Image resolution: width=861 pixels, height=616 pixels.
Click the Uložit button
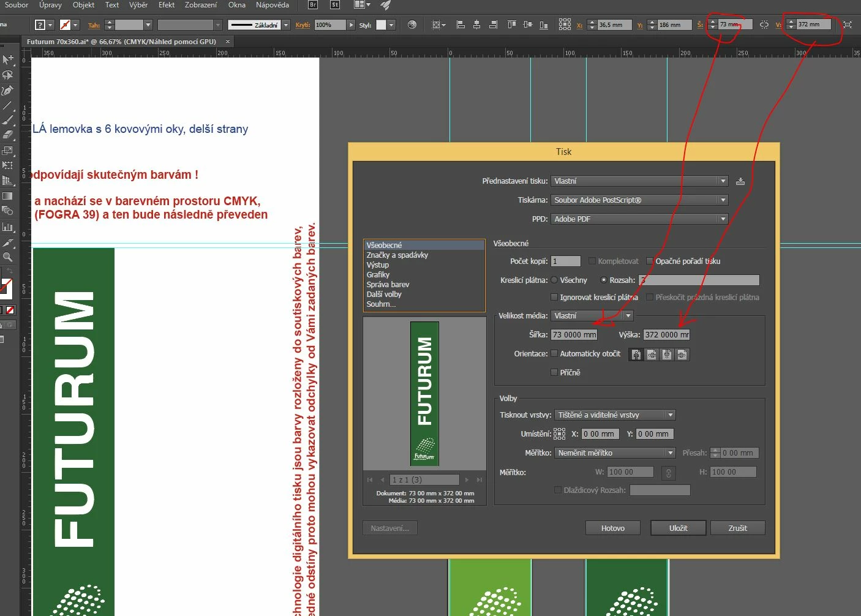pos(679,528)
